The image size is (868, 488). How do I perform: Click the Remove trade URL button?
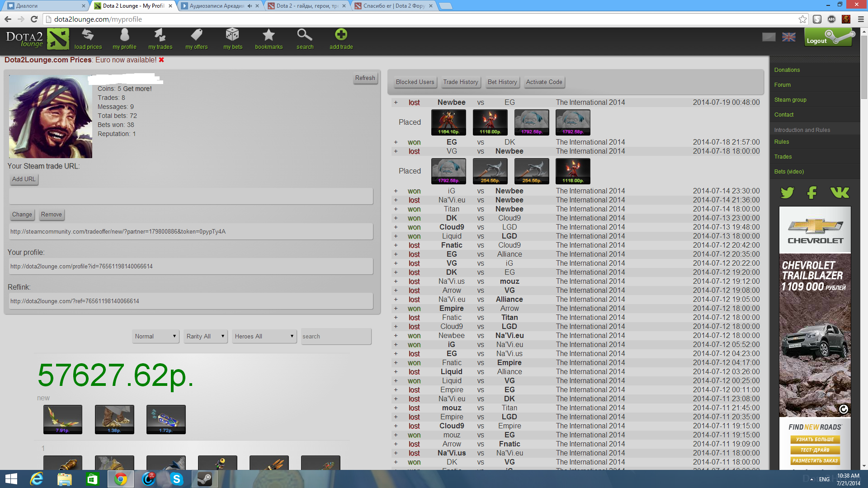click(51, 214)
